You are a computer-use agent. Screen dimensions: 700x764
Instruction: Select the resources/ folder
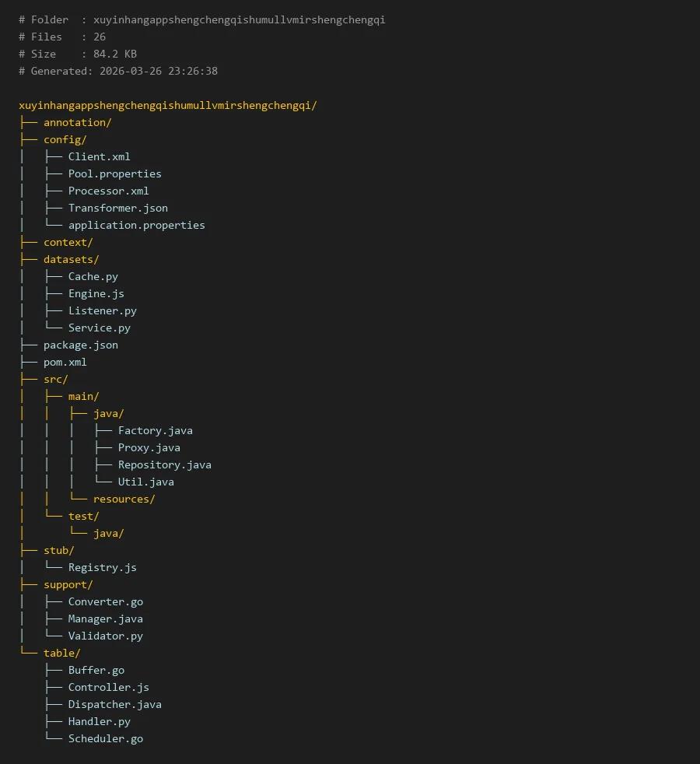pyautogui.click(x=124, y=499)
